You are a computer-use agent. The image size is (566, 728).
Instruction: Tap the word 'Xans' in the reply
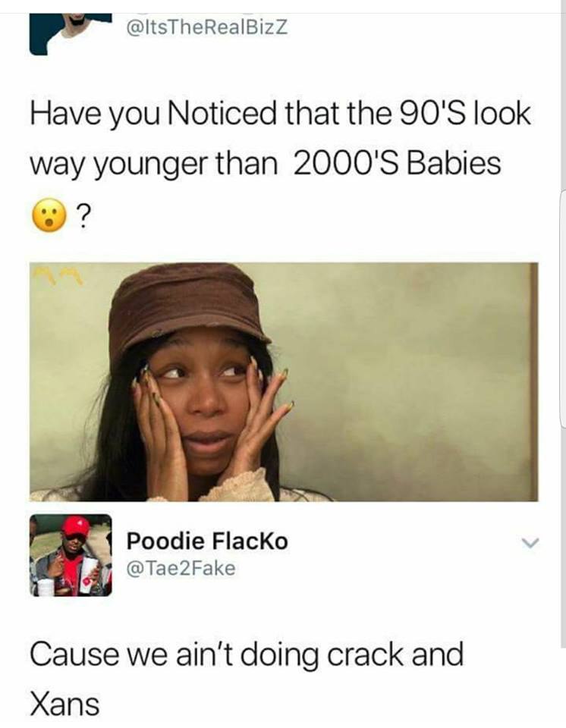pyautogui.click(x=64, y=704)
